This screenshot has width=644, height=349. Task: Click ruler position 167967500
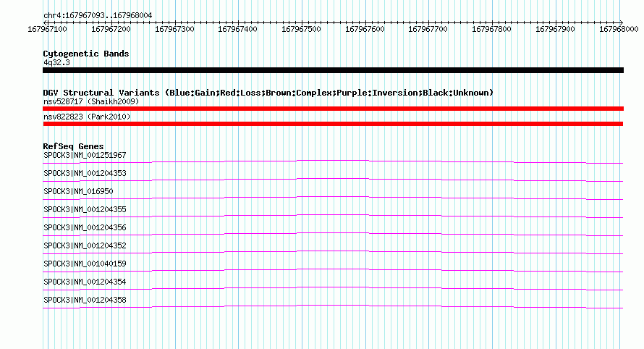(301, 29)
